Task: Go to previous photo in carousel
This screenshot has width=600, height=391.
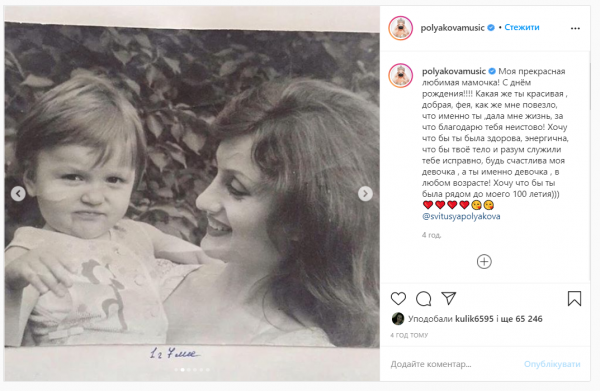Action: coord(18,194)
